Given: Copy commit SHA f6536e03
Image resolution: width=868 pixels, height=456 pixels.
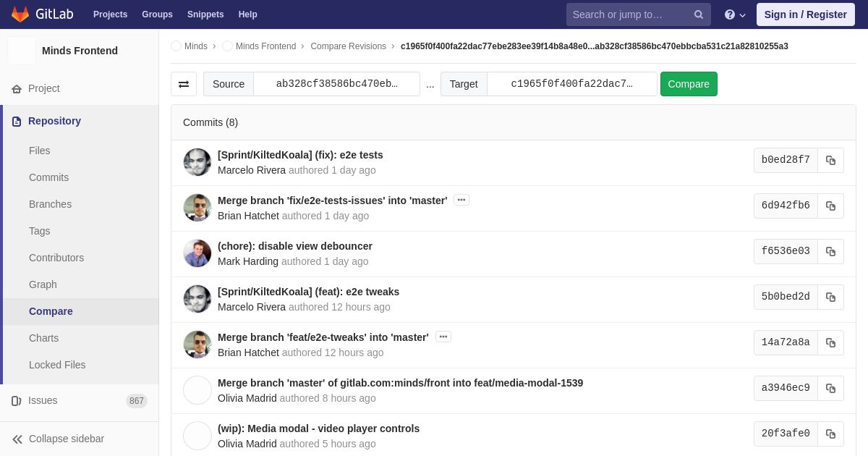Looking at the screenshot, I should [830, 251].
